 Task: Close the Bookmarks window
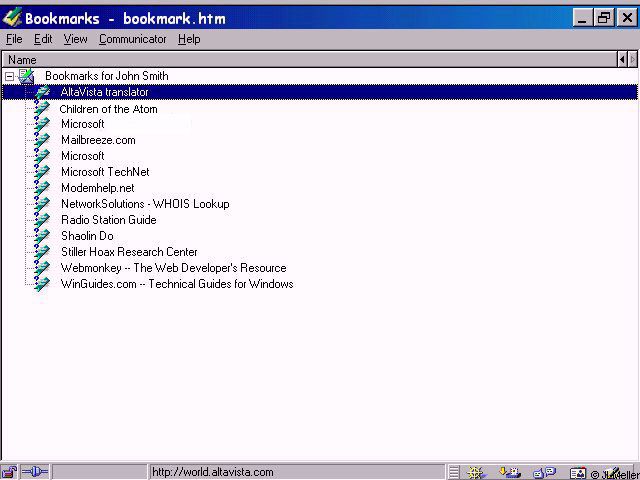tap(627, 18)
